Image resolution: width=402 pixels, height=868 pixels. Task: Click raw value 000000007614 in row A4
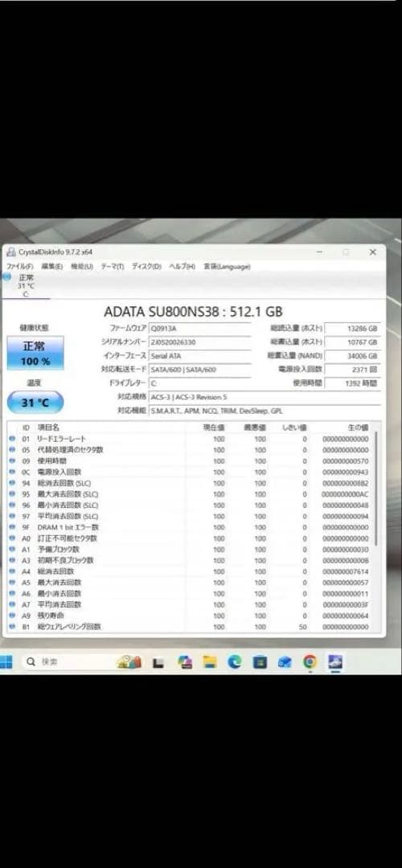[x=346, y=571]
